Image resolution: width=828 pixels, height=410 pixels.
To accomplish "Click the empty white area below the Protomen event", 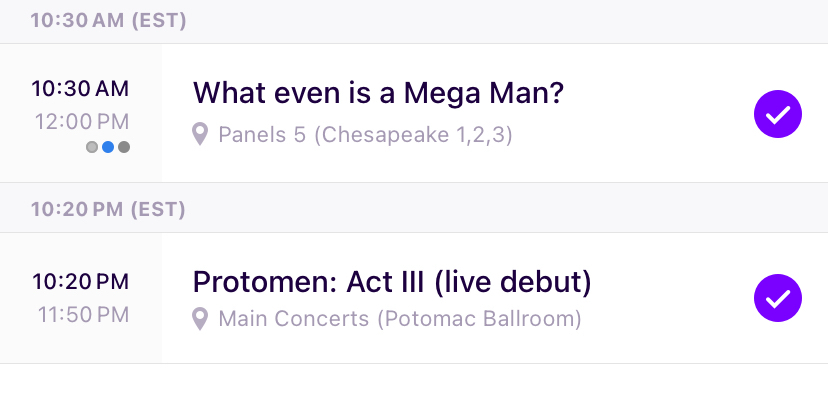I will (414, 386).
